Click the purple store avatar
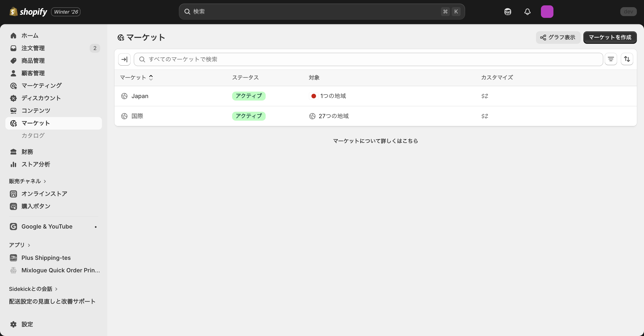The height and width of the screenshot is (336, 644). [x=547, y=11]
